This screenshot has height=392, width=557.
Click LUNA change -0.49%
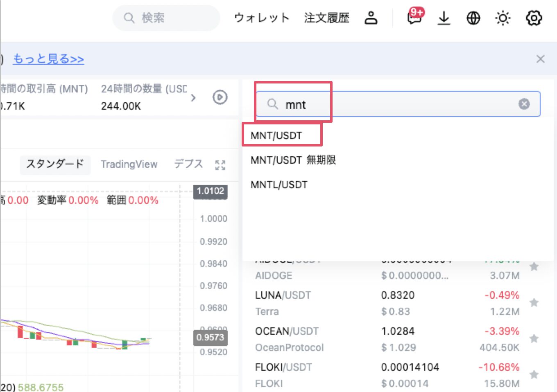(x=502, y=295)
